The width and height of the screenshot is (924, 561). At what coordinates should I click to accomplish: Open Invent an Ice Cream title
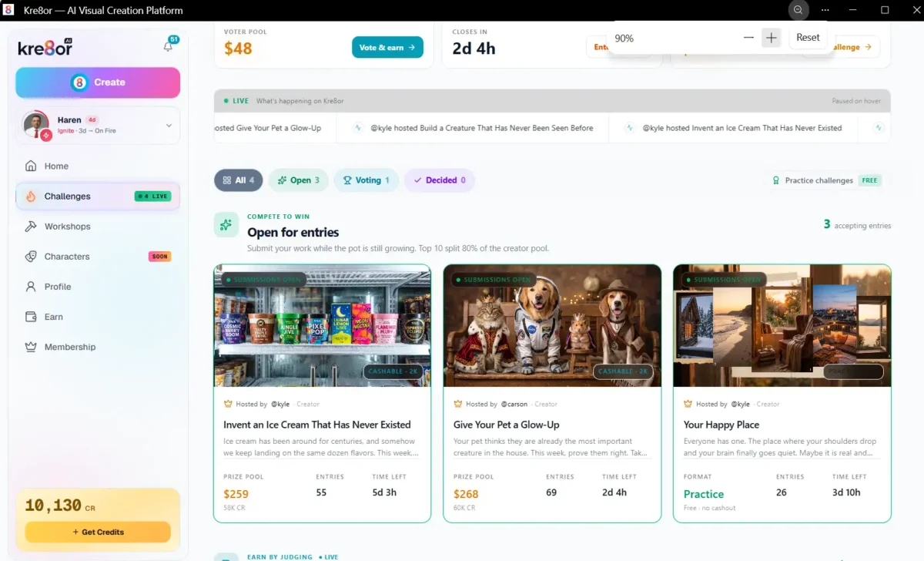point(317,425)
